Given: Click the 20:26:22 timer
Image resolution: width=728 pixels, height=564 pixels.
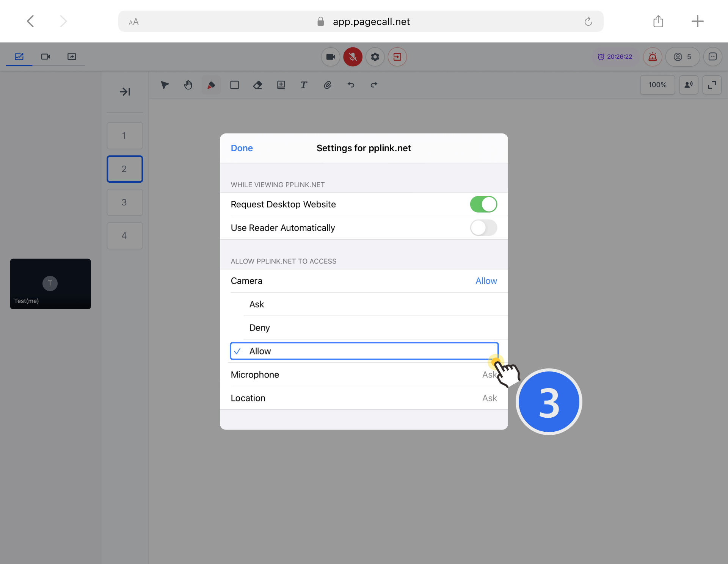Looking at the screenshot, I should (615, 57).
